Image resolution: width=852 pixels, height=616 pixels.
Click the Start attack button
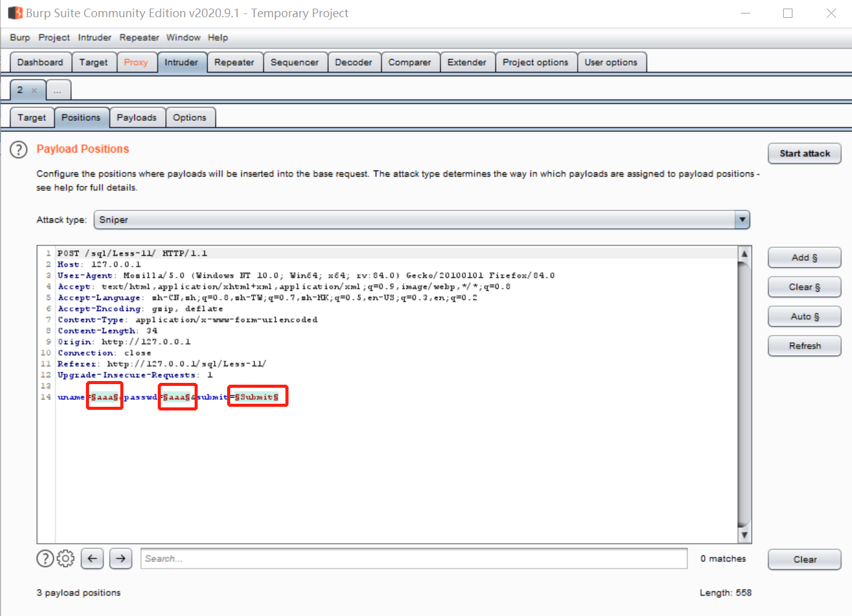tap(805, 153)
